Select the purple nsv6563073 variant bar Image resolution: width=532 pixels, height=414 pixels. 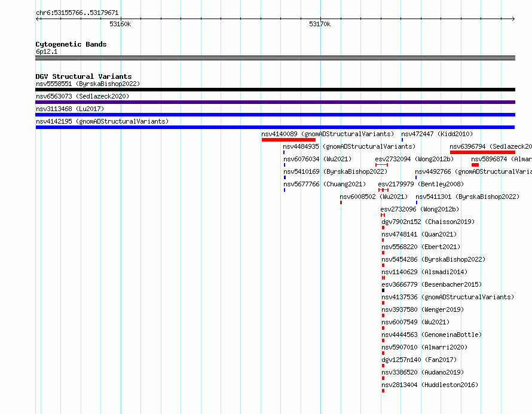coord(275,102)
